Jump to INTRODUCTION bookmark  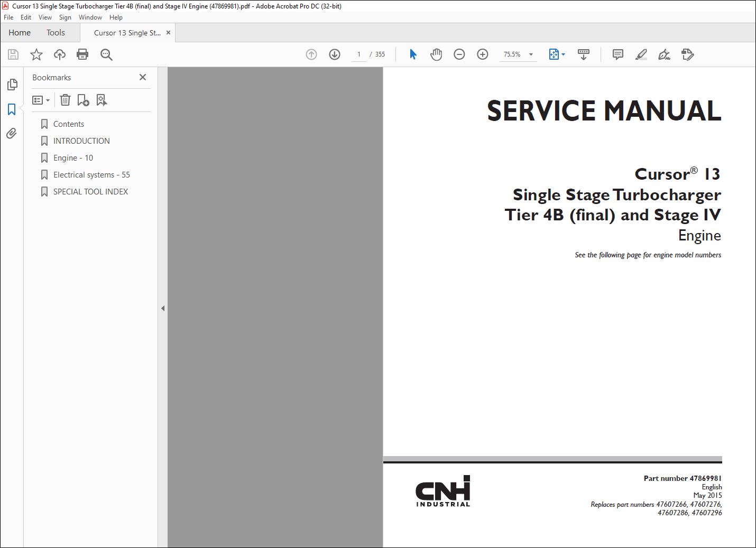coord(81,141)
